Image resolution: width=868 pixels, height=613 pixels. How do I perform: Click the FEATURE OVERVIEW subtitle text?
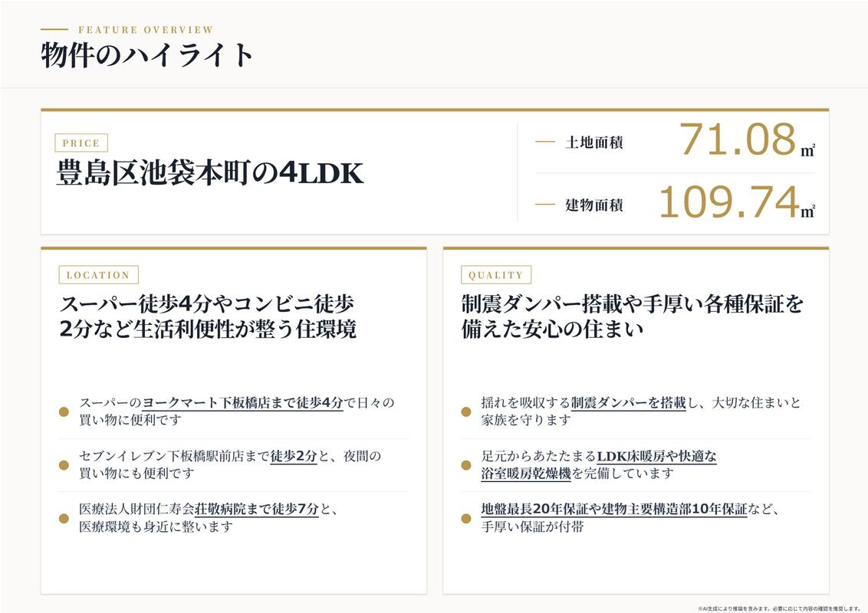[146, 30]
